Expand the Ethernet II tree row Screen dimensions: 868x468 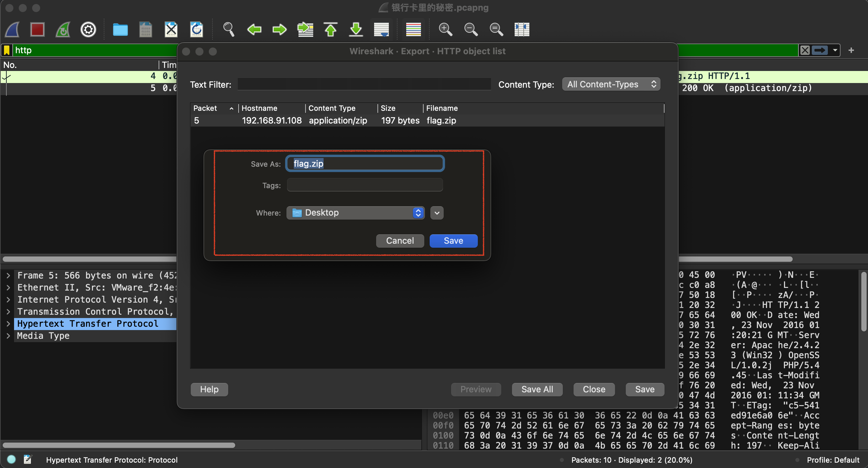(x=8, y=288)
